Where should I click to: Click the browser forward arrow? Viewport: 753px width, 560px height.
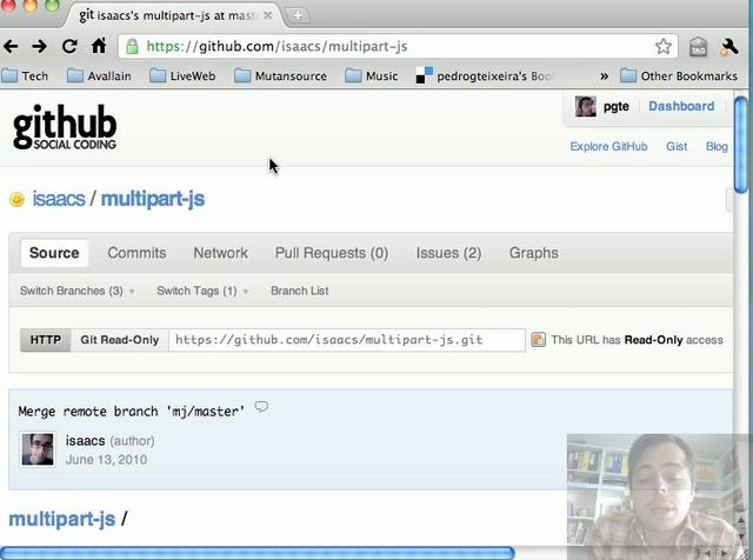point(39,46)
